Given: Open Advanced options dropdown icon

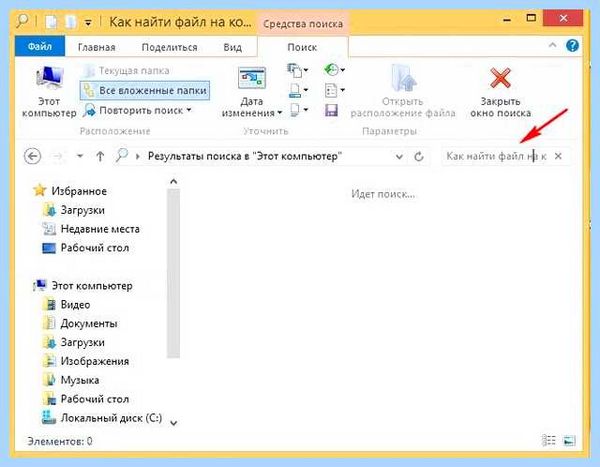Looking at the screenshot, I should tap(334, 90).
